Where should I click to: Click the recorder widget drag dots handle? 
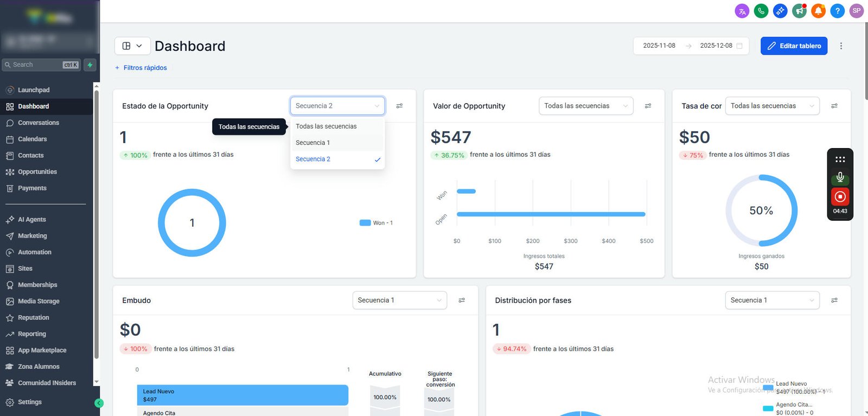pyautogui.click(x=840, y=159)
